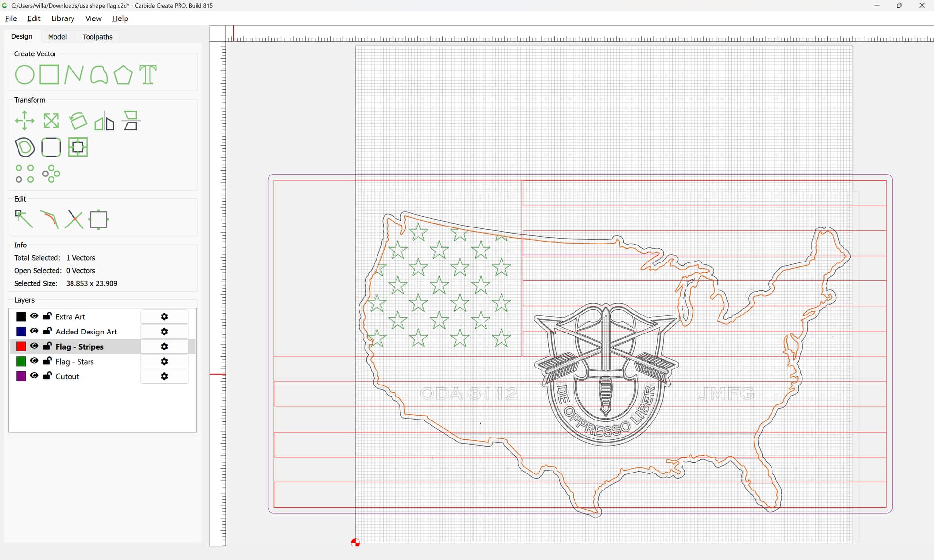
Task: Open the Edit menu
Action: pyautogui.click(x=34, y=18)
